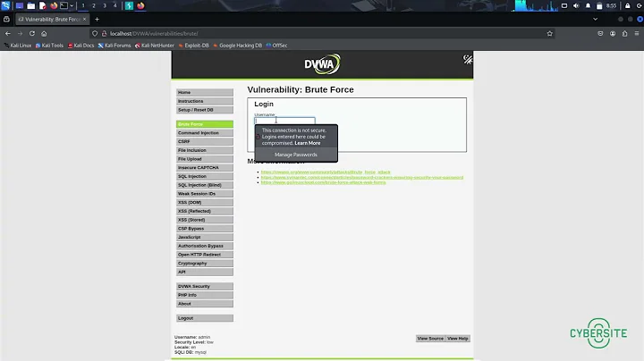
Task: Open the owasp.org brute force attack link
Action: [x=326, y=172]
